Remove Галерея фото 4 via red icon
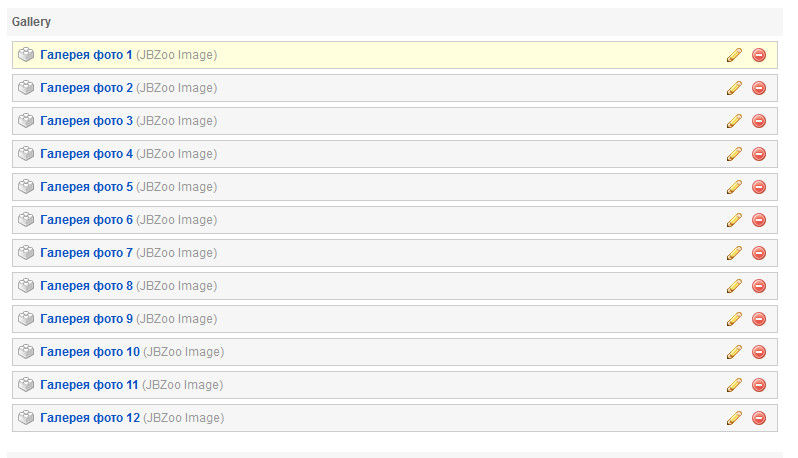This screenshot has height=458, width=798. (759, 154)
